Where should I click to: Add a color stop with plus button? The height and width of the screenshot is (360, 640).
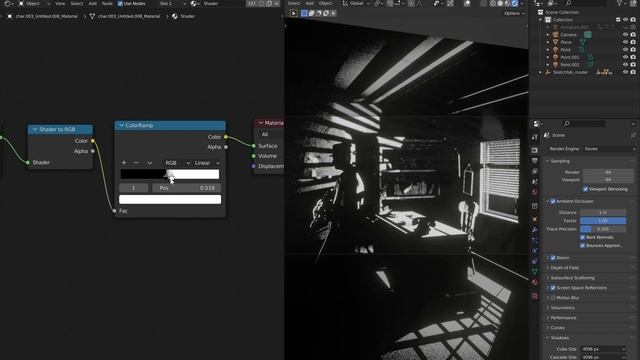(124, 163)
